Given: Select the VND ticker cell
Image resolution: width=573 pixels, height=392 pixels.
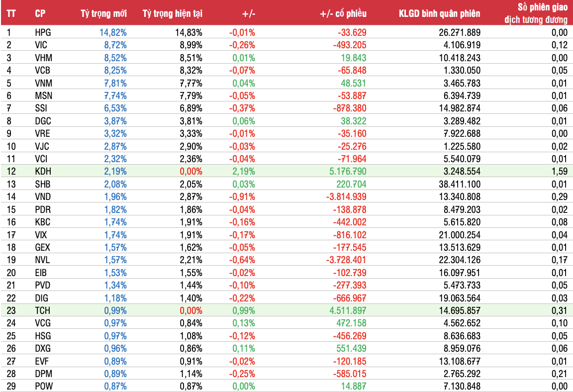Looking at the screenshot, I should 43,196.
